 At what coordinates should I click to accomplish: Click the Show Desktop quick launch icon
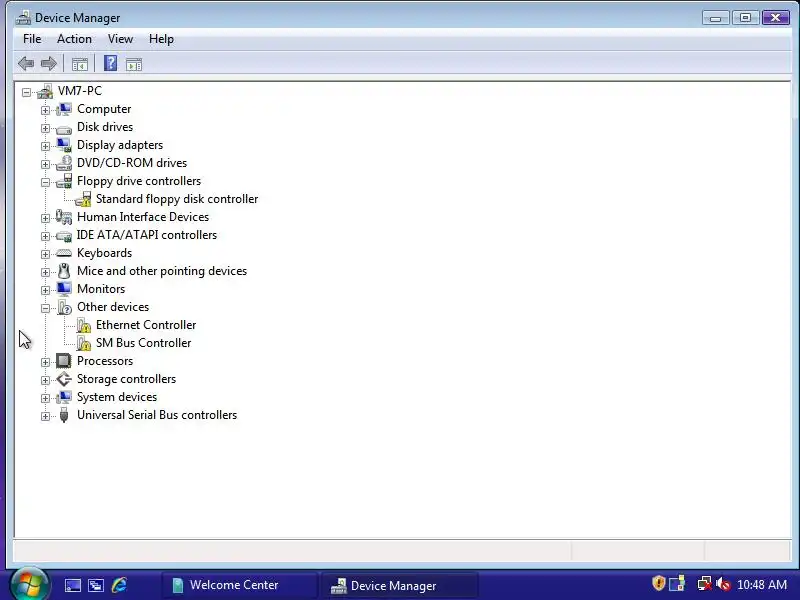click(72, 585)
